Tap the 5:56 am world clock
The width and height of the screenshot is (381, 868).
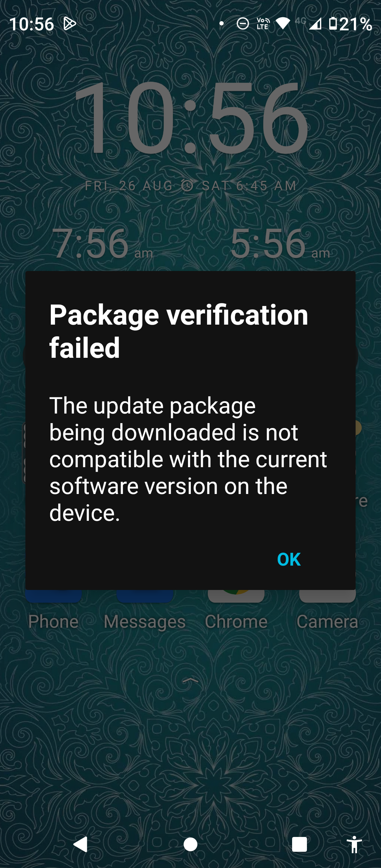coord(280,243)
